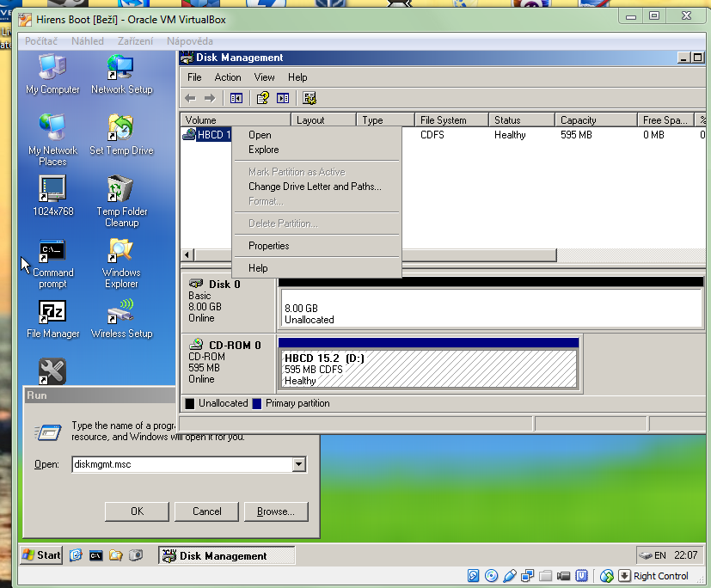Open the Help menu in Disk Management menu bar
Screen dimensions: 711x588
(x=297, y=77)
